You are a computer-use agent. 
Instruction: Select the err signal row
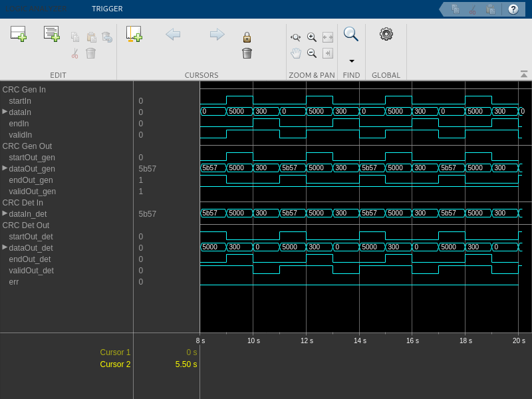click(x=14, y=282)
